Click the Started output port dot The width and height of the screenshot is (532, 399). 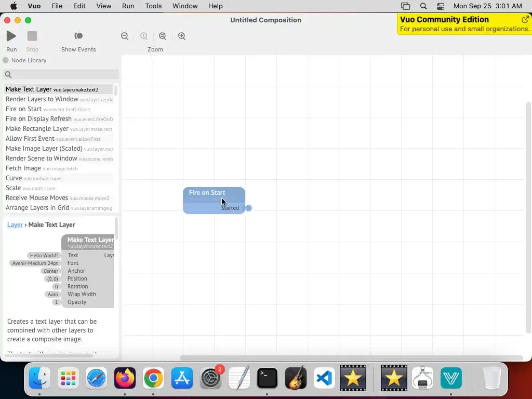tap(249, 208)
